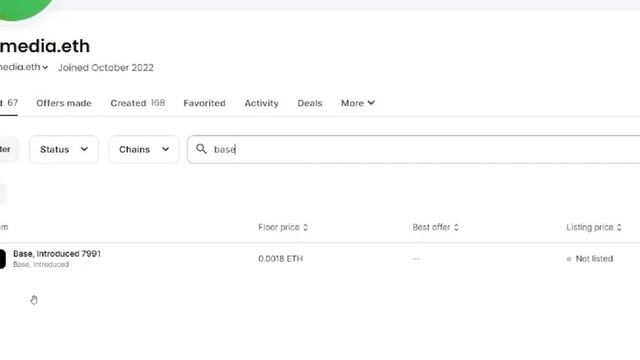Sort by Best offer column

pos(436,227)
